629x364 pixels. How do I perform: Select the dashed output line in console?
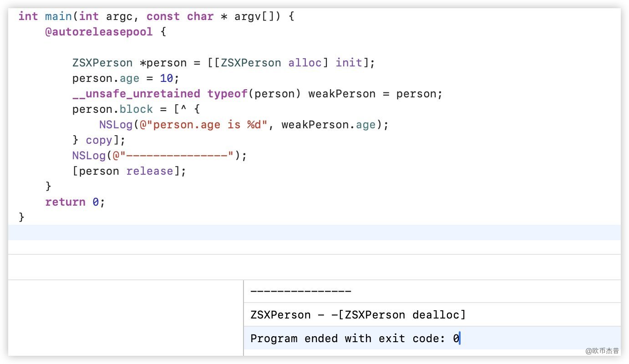coord(301,291)
